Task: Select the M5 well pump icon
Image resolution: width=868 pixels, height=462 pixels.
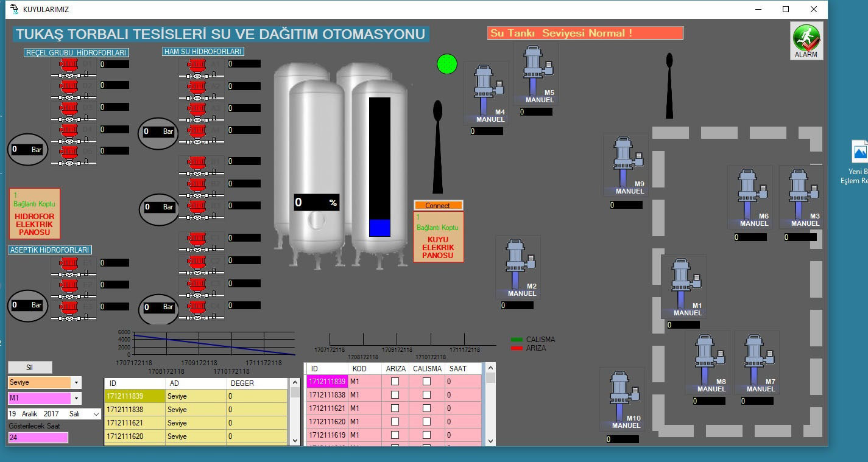Action: (x=535, y=74)
